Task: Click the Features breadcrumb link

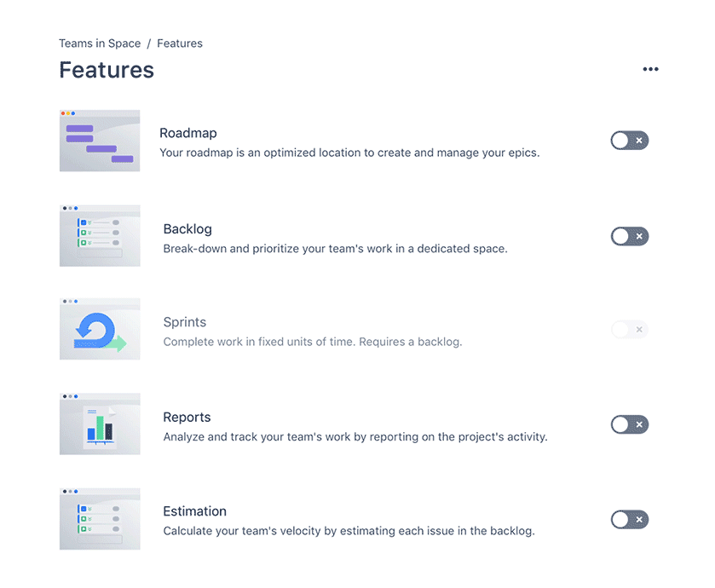Action: pos(180,43)
